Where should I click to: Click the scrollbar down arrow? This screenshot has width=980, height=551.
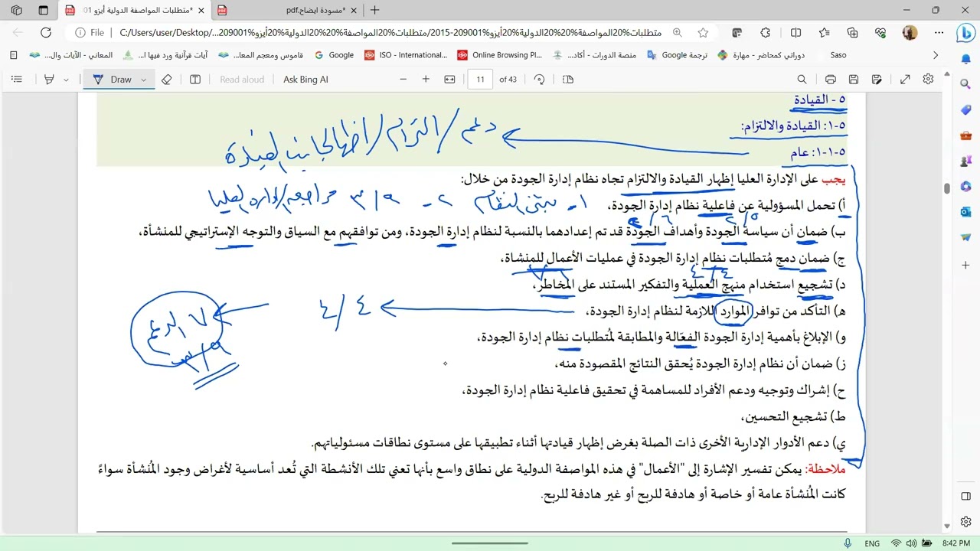pyautogui.click(x=947, y=526)
